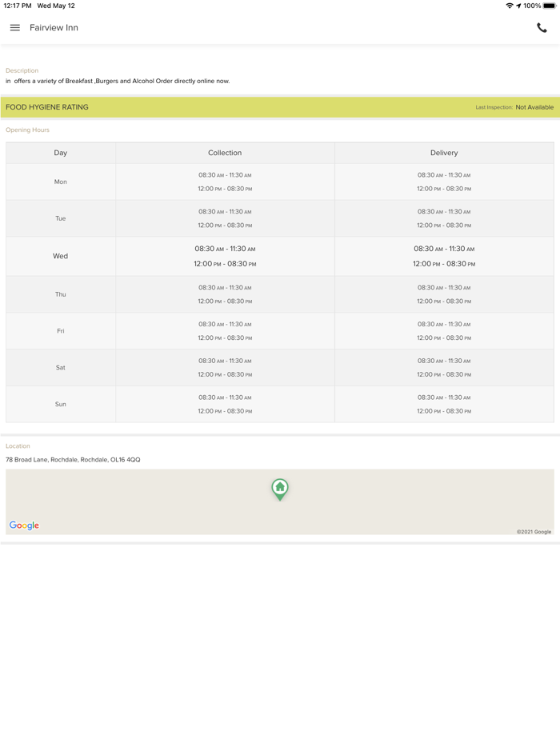Tap Friday delivery morning hours
560x747 pixels.
click(x=444, y=324)
